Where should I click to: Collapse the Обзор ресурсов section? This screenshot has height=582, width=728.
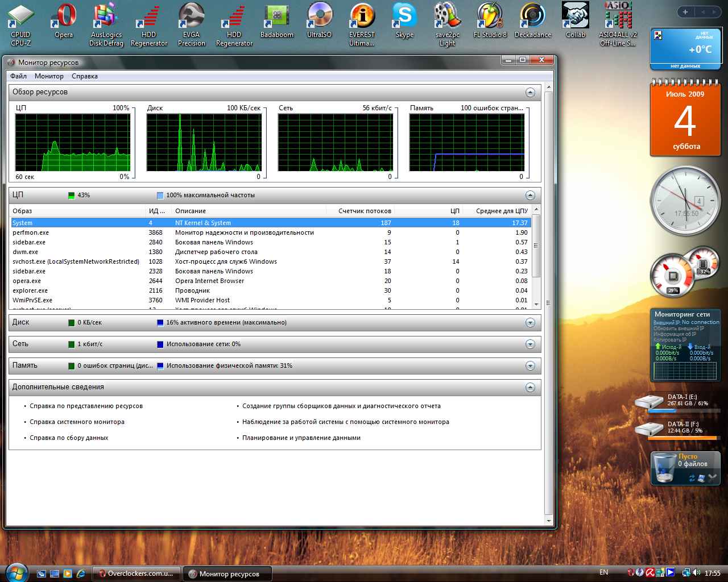click(x=530, y=92)
